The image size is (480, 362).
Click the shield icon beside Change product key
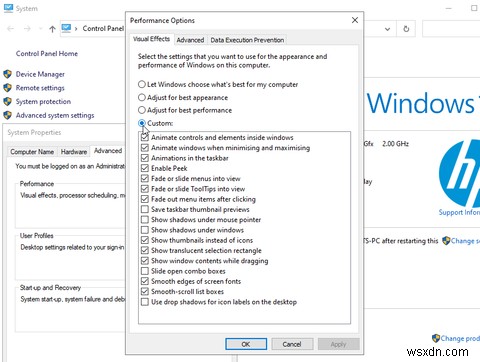[436, 338]
